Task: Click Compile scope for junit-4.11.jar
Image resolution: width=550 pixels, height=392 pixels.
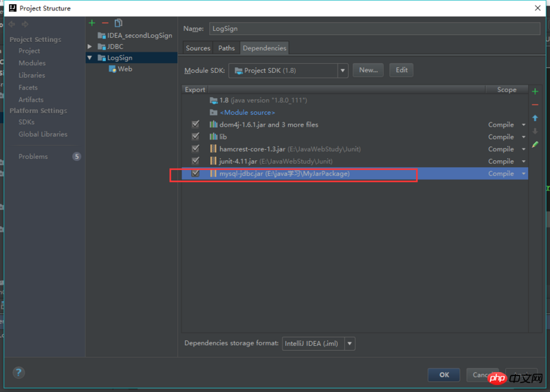Action: click(x=501, y=162)
